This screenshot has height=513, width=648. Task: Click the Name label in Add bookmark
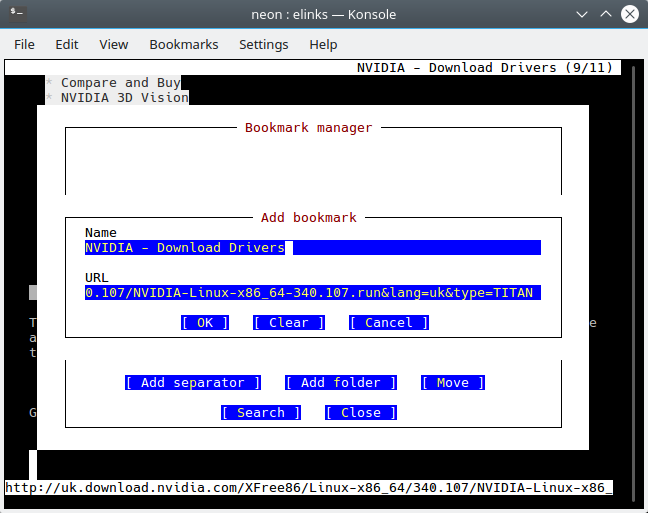(101, 233)
